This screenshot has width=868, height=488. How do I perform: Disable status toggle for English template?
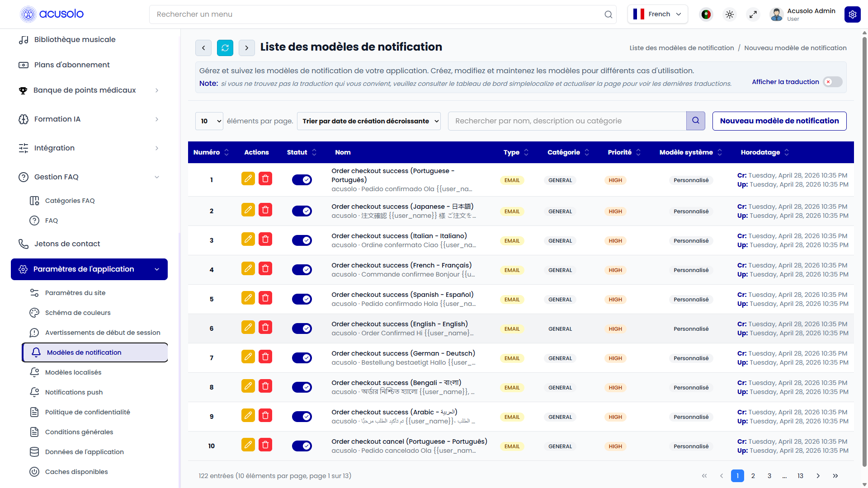[302, 328]
